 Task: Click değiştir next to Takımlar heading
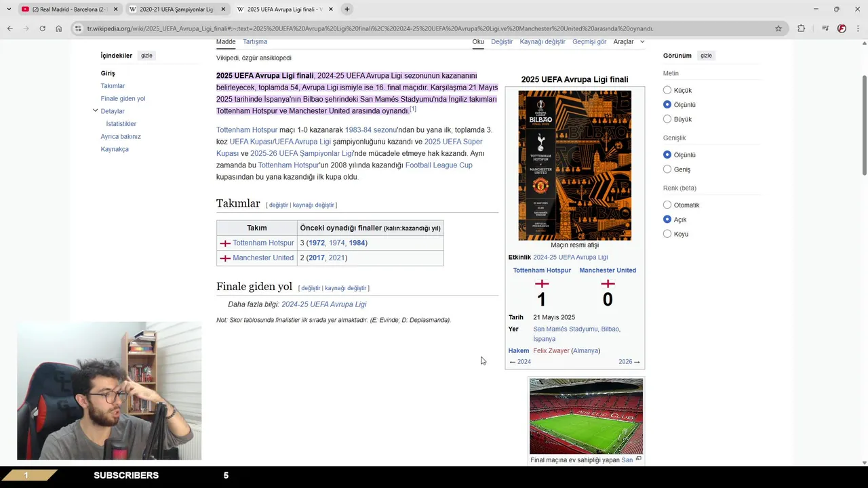click(278, 205)
